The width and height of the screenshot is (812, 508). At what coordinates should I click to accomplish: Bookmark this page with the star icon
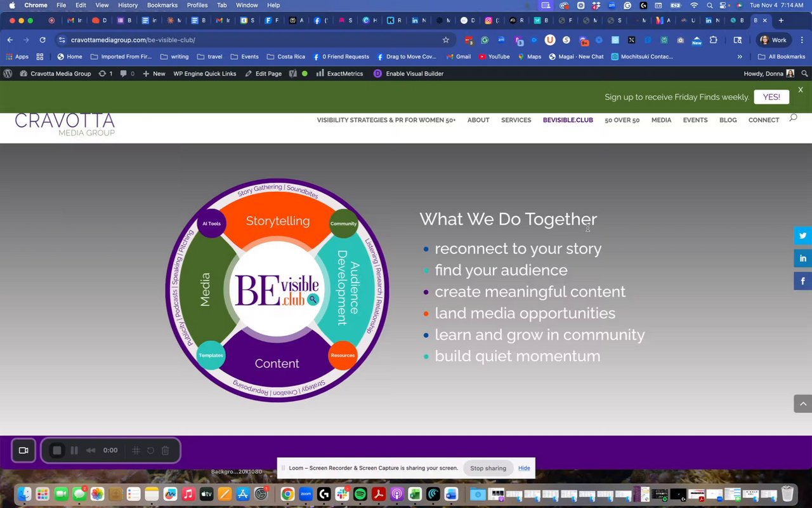[446, 40]
